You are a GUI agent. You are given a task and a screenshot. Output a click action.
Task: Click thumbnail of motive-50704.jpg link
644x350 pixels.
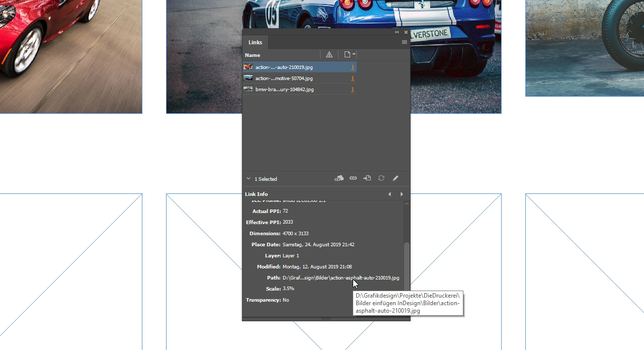click(x=248, y=78)
